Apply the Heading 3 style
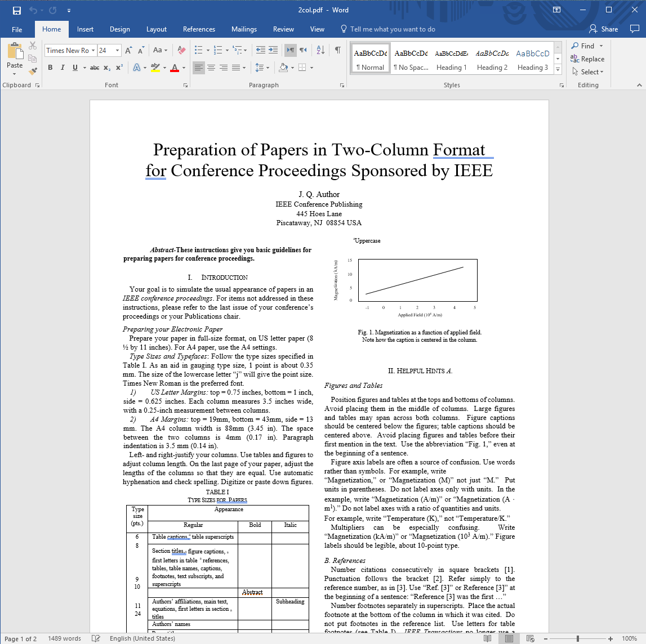Viewport: 646px width, 644px height. [533, 60]
